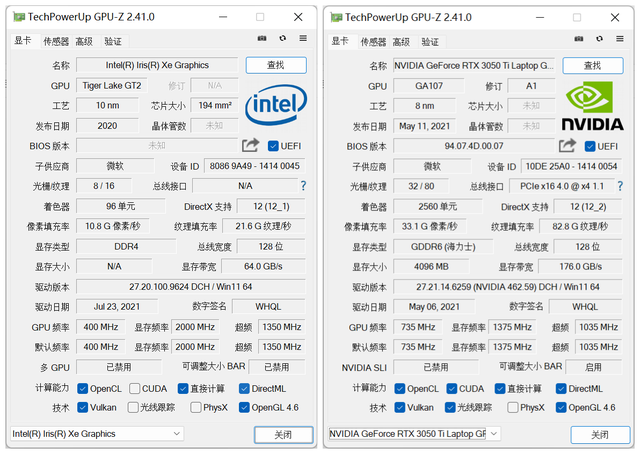Click the BIOS export share icon in Intel window
Screen dimensions: 640x454
tap(251, 145)
